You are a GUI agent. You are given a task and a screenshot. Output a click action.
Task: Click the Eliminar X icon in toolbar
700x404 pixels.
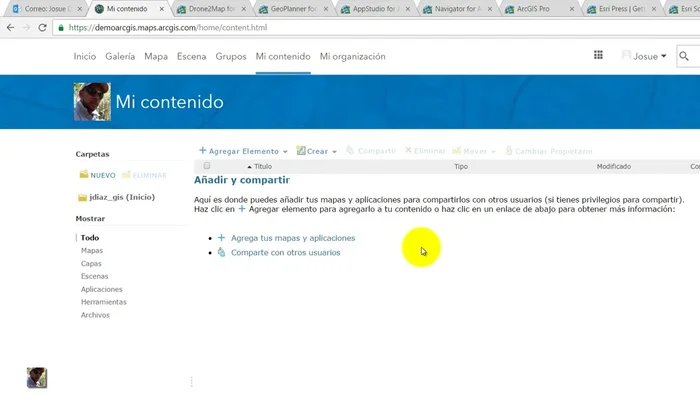(x=408, y=150)
